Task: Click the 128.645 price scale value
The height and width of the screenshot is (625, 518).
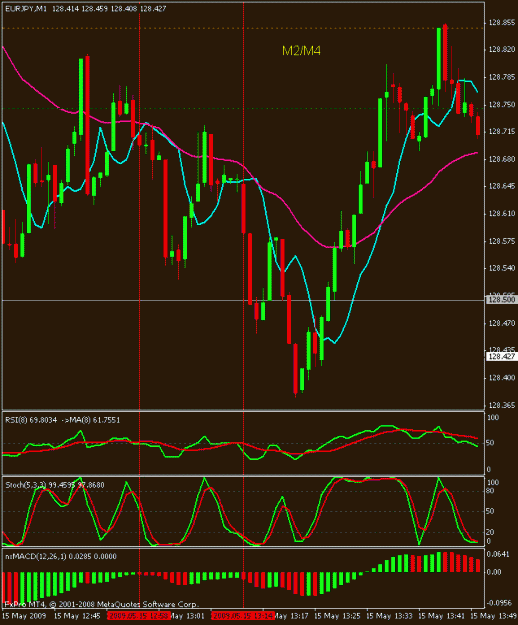Action: click(x=502, y=186)
